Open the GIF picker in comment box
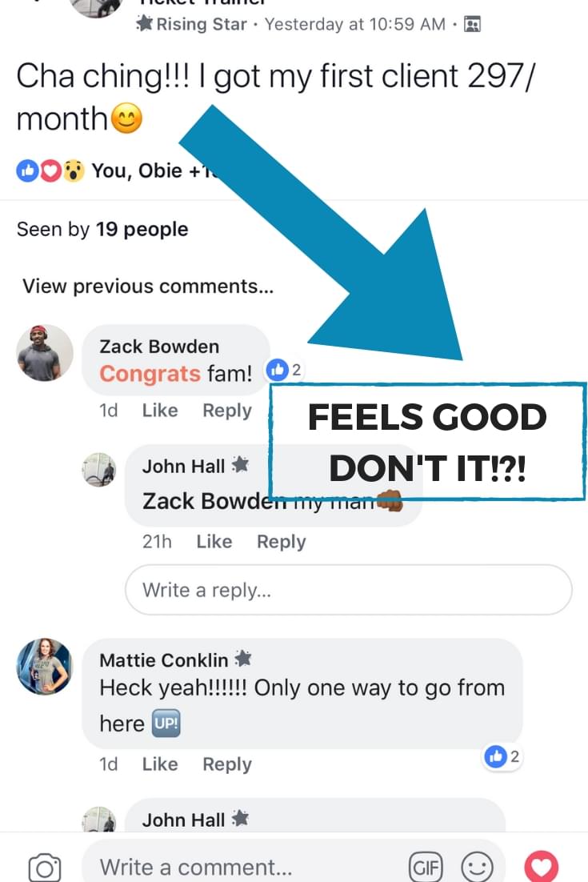 coord(426,867)
